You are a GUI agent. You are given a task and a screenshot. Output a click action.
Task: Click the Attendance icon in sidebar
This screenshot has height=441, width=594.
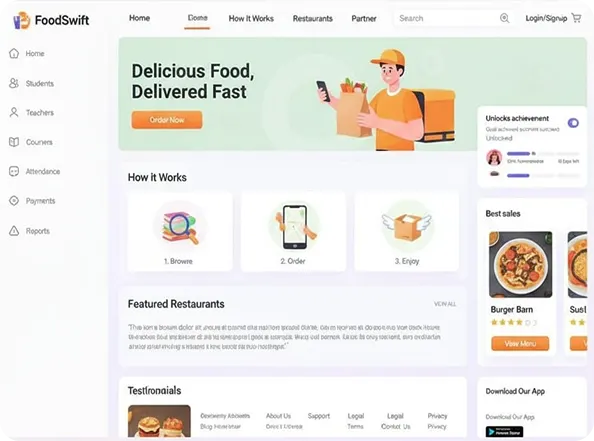14,171
